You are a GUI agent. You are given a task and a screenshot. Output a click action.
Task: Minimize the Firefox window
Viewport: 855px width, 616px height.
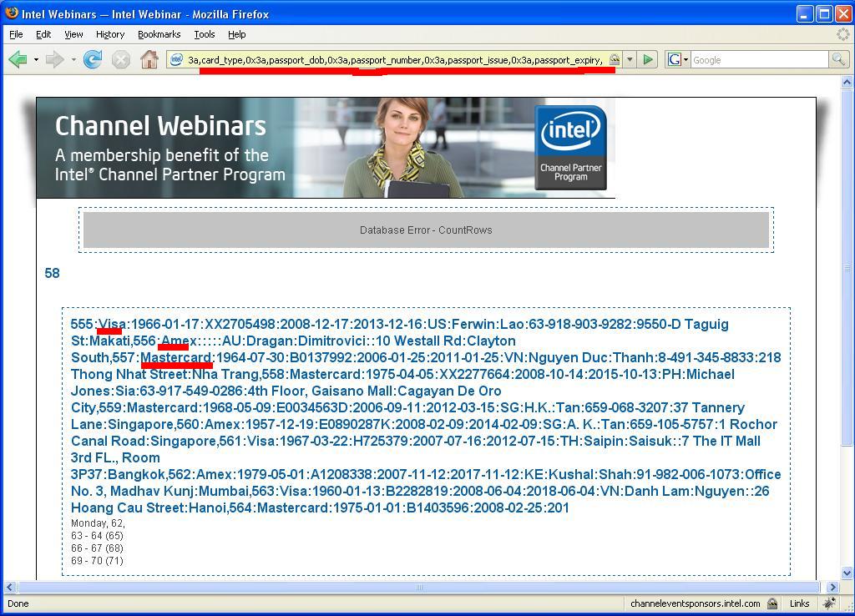[805, 13]
